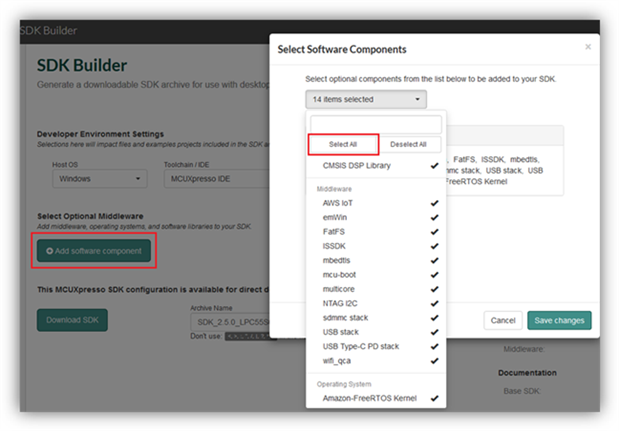Toggle mcu-boot middleware option

376,275
